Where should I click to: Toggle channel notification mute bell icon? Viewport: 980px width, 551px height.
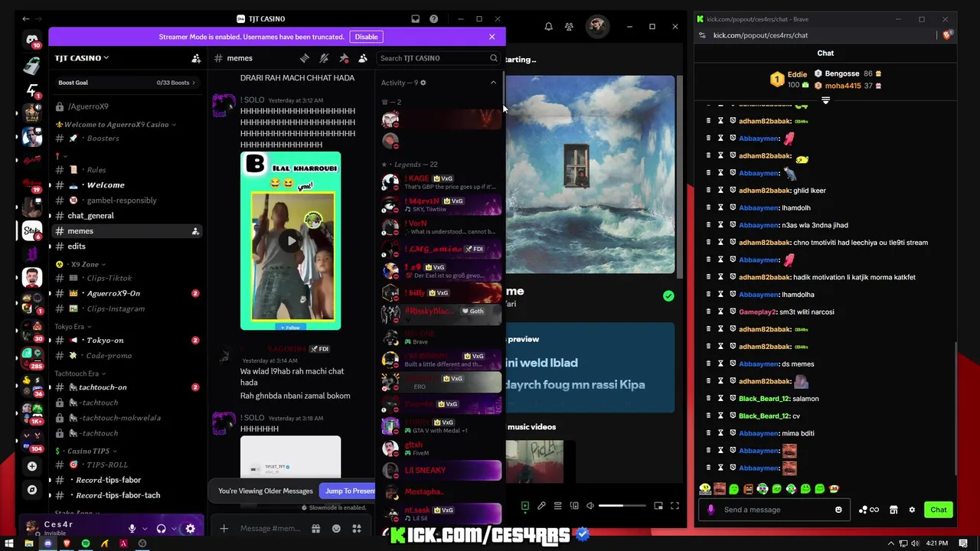(x=324, y=58)
